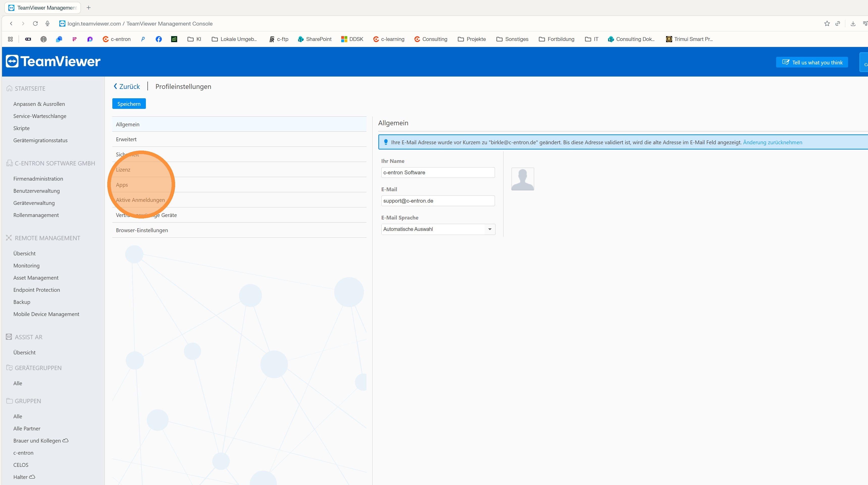
Task: Click Tell us what you think button
Action: tap(812, 62)
